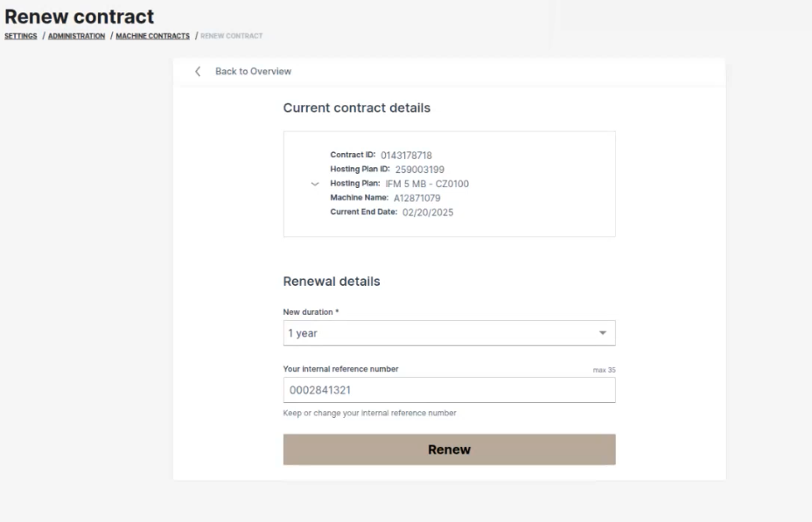Viewport: 812px width, 522px height.
Task: Click the Contract ID value 0143178718
Action: tap(406, 156)
